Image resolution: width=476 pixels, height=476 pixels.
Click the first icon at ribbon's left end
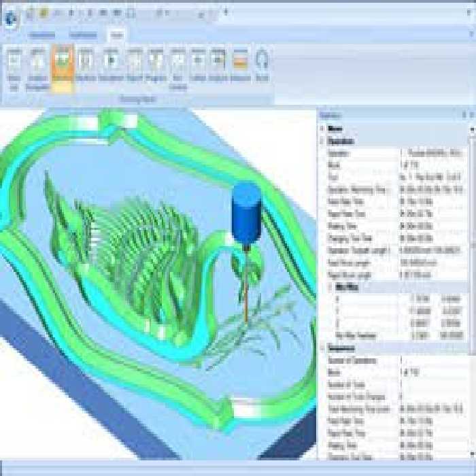coord(14,63)
